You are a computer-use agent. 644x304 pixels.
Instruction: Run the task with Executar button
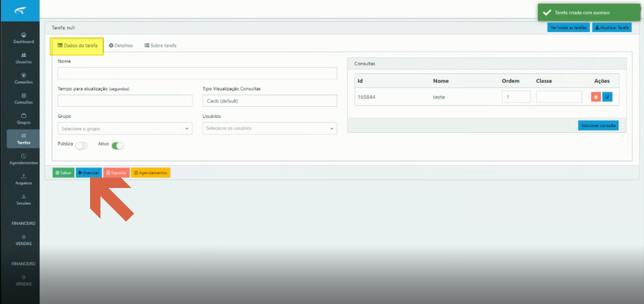coord(89,173)
